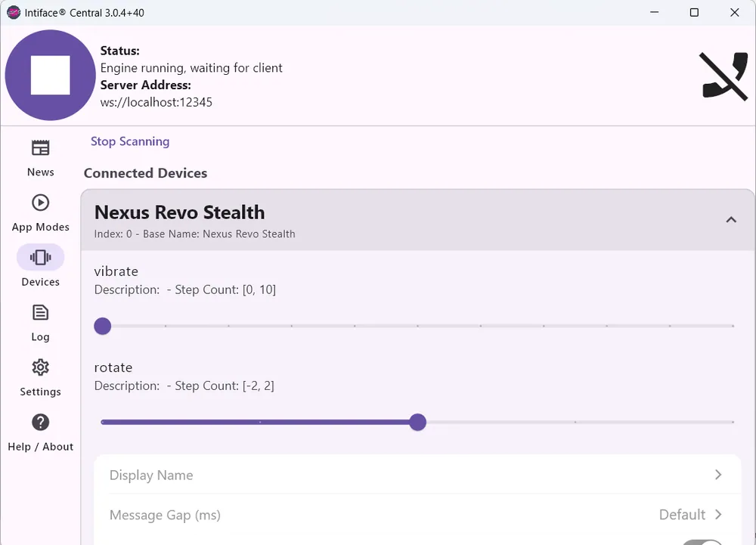Click the rotate slider thumb
Image resolution: width=756 pixels, height=545 pixels.
(417, 422)
